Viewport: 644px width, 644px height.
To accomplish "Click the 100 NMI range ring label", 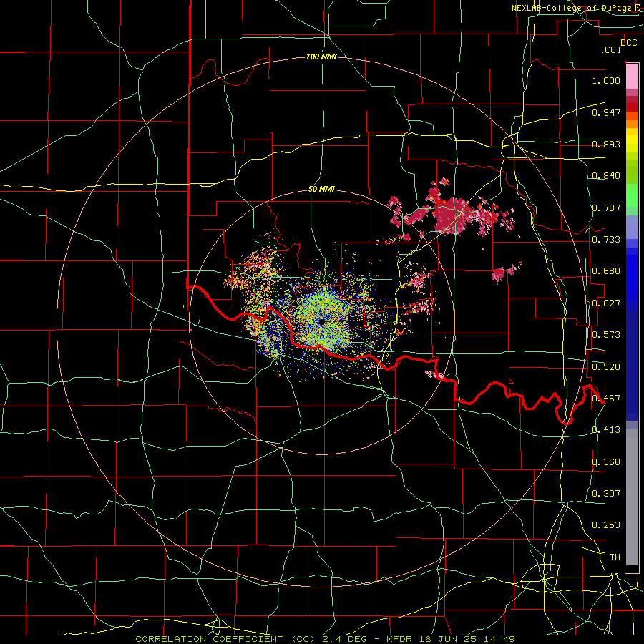I will coord(321,57).
